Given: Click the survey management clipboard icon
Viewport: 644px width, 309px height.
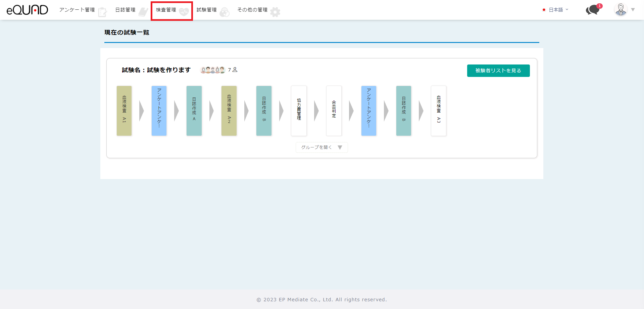Looking at the screenshot, I should pyautogui.click(x=102, y=12).
